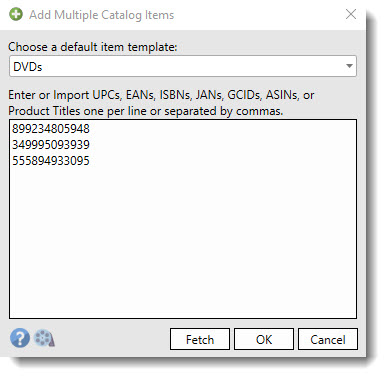Click the 'Choose a default item template' label
This screenshot has width=387, height=378.
point(93,47)
